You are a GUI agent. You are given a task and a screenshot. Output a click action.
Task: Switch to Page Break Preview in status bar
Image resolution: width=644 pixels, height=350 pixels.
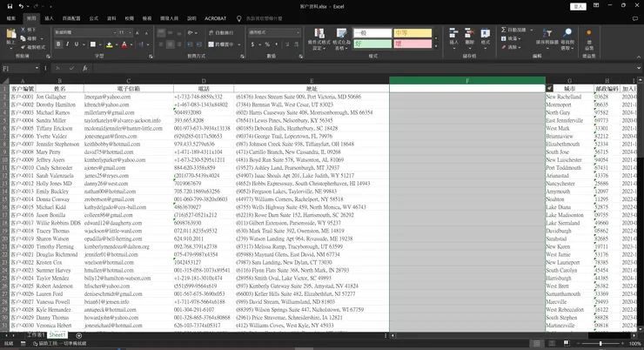pos(567,343)
